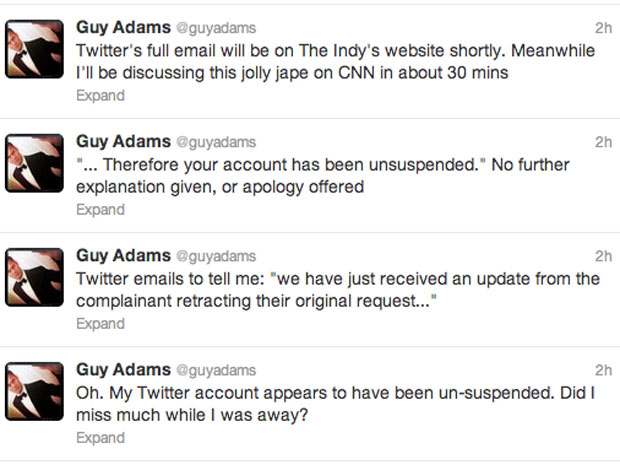The width and height of the screenshot is (620, 465).
Task: Click Guy Adams name on the 'Oh. My Twitter' tweet
Action: (x=122, y=370)
